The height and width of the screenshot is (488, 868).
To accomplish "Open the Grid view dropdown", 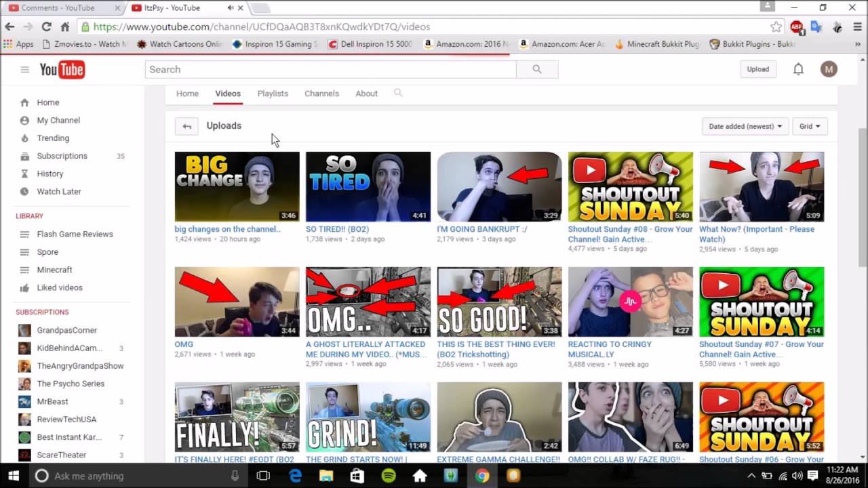I will (810, 126).
